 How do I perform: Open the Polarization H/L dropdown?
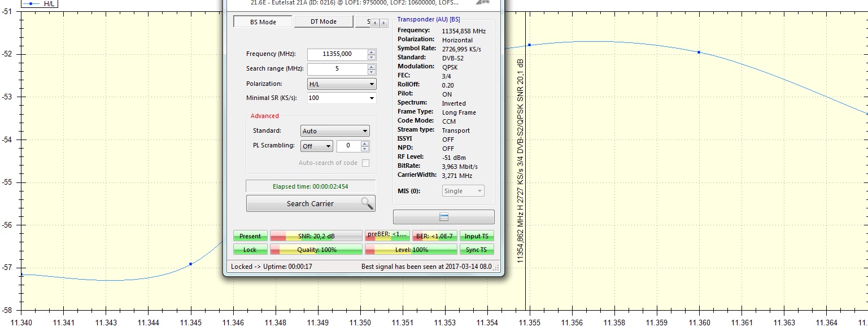pos(341,84)
